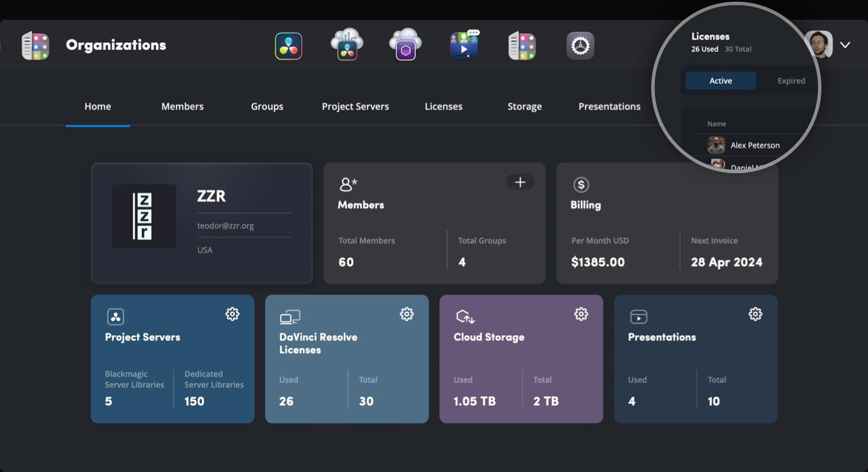
Task: Open the DaVinci Resolve app icon
Action: [288, 45]
